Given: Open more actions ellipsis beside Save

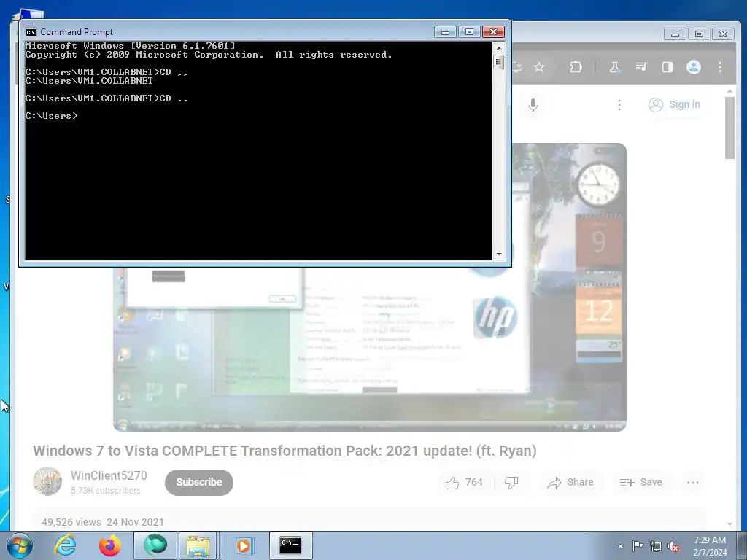Looking at the screenshot, I should point(693,483).
